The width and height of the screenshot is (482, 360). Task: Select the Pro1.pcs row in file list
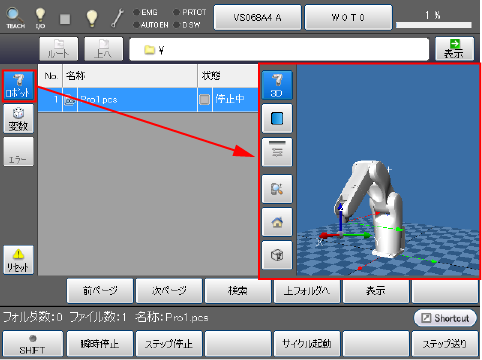148,99
